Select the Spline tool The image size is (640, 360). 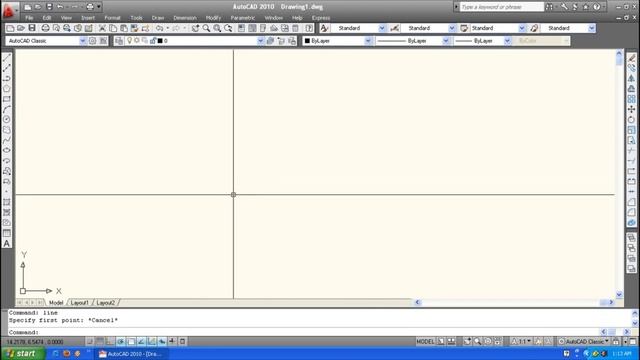(x=7, y=140)
